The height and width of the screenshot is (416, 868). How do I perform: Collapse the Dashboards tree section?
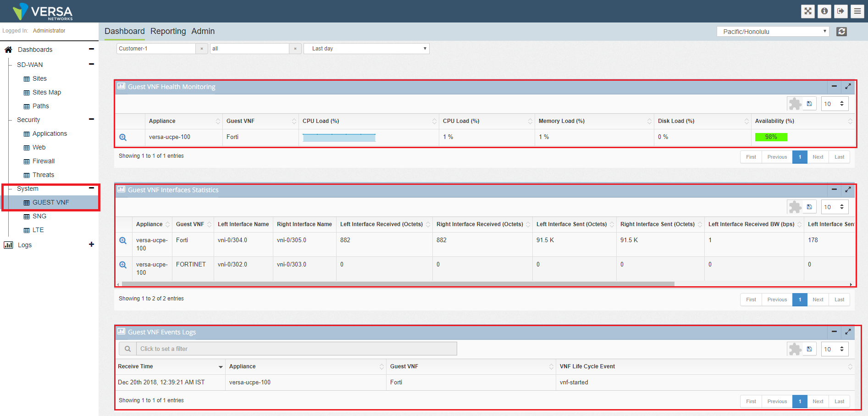point(91,49)
